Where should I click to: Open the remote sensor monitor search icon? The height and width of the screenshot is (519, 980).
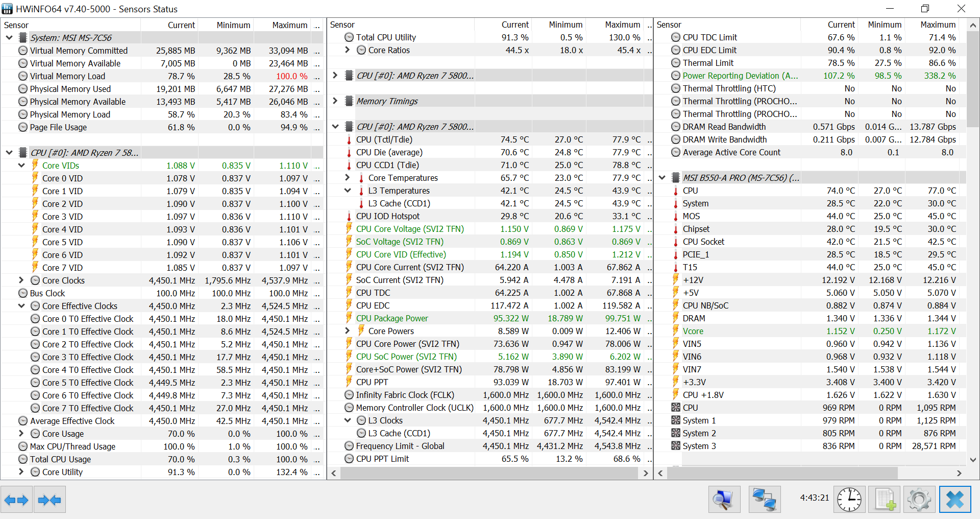click(724, 500)
